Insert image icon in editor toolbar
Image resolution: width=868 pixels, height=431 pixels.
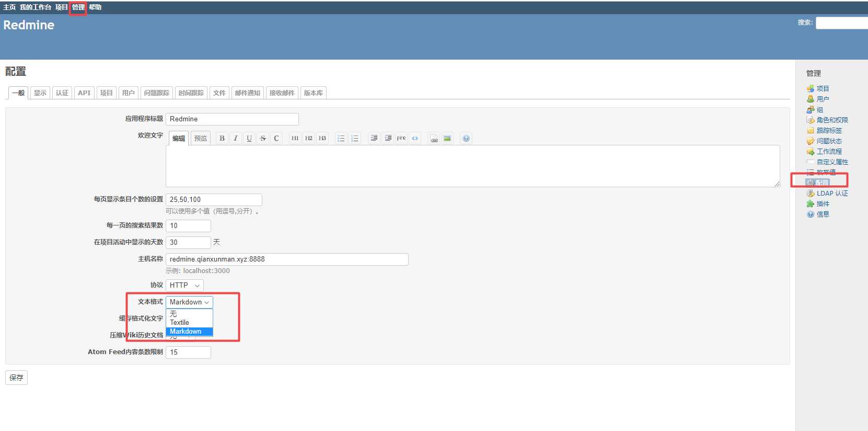pyautogui.click(x=447, y=138)
